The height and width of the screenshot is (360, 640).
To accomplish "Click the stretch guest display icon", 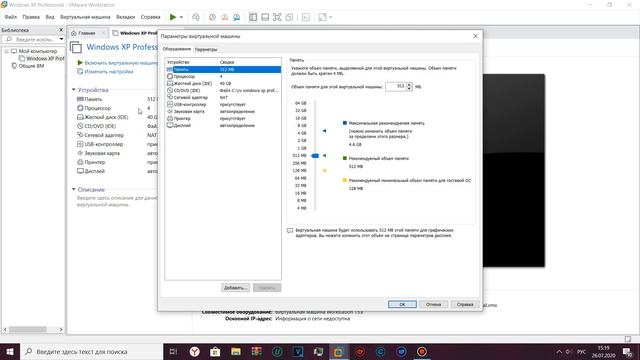I will [322, 17].
